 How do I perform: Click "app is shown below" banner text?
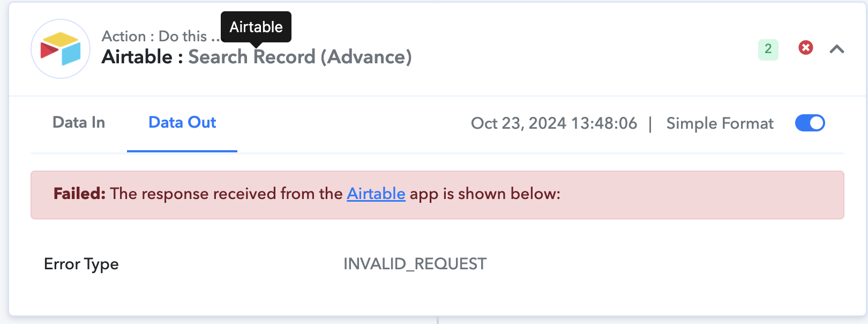click(485, 194)
